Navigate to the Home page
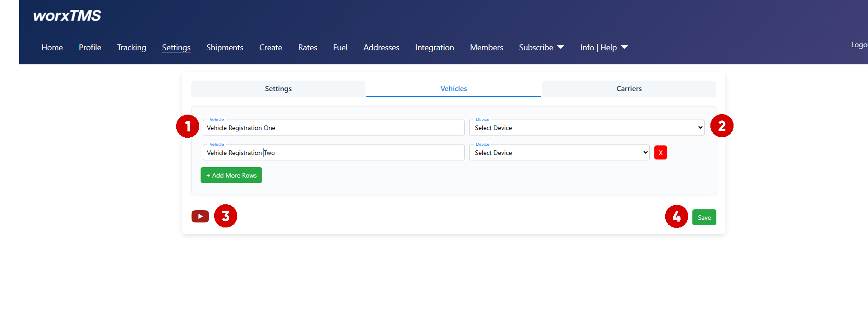 click(x=52, y=48)
